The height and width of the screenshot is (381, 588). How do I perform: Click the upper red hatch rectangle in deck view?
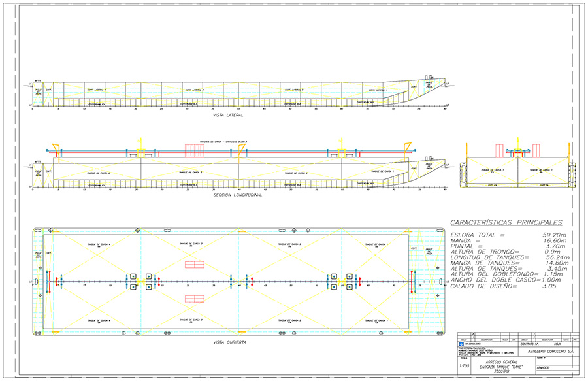pyautogui.click(x=195, y=265)
